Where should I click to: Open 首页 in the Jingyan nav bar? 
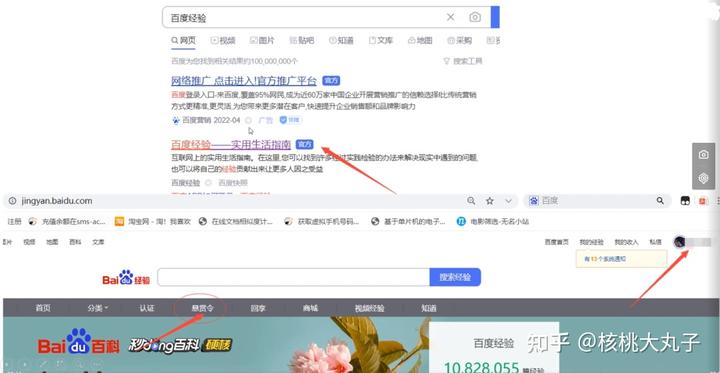[43, 308]
